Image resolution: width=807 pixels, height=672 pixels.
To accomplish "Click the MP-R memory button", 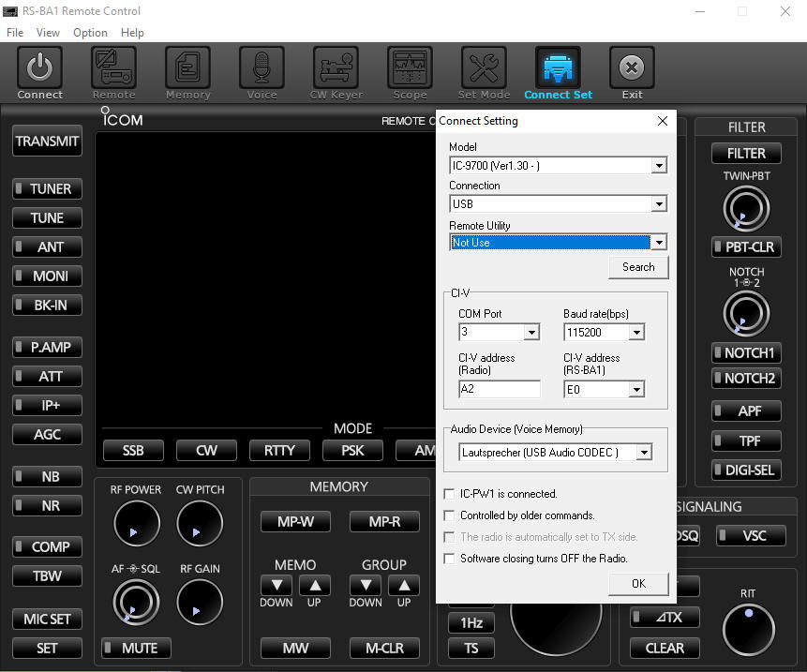I will [x=384, y=522].
